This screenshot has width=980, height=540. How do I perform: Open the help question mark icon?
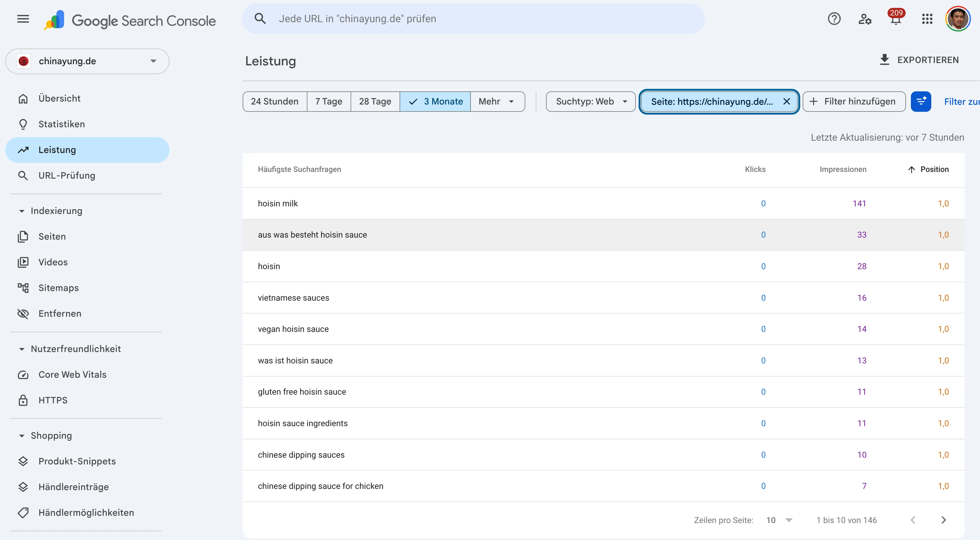[x=834, y=19]
